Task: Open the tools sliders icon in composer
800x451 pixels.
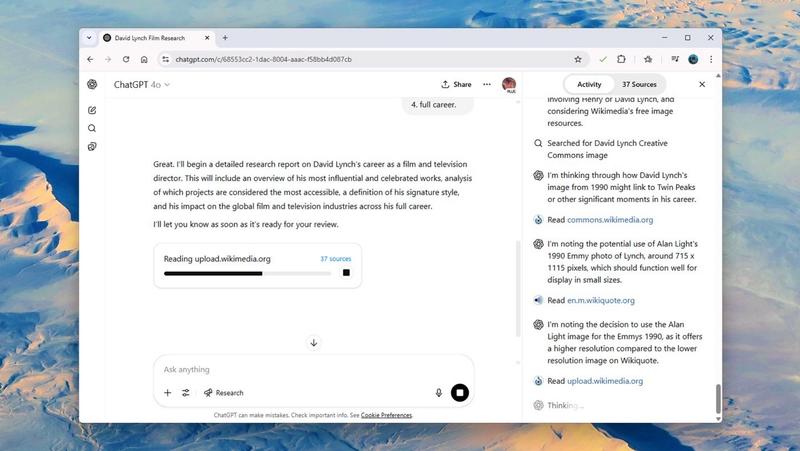Action: (186, 393)
